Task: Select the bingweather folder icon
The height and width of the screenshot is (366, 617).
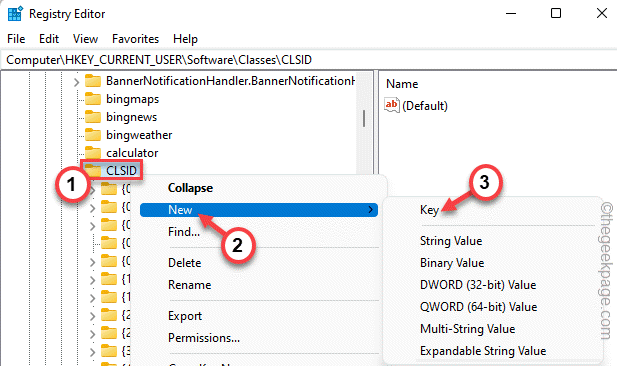Action: (x=93, y=135)
